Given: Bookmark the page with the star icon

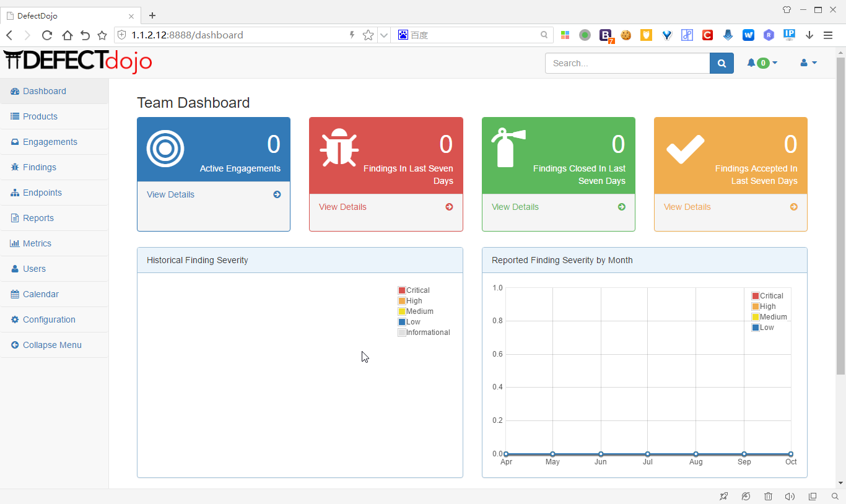Looking at the screenshot, I should click(x=368, y=35).
